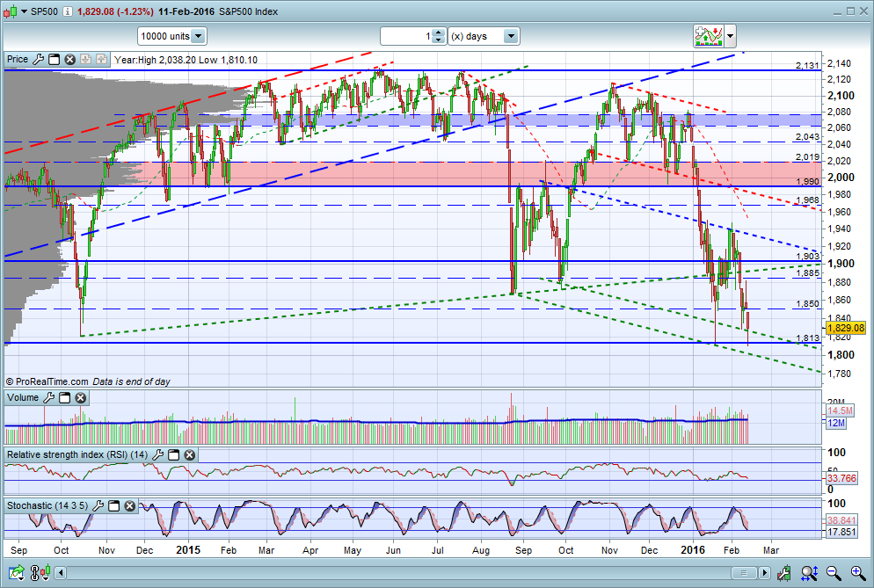Decrease the timeframe value with the down stepper
This screenshot has height=588, width=874.
[439, 40]
